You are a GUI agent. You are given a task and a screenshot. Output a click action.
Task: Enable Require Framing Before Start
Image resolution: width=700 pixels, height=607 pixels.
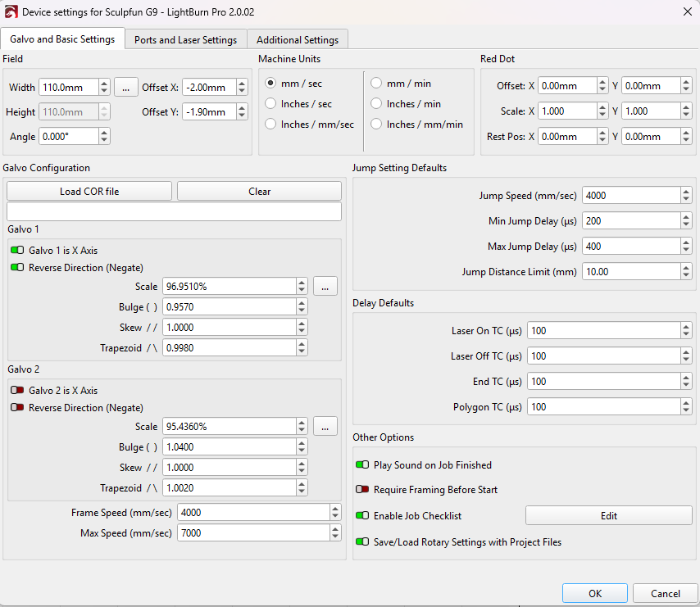362,490
